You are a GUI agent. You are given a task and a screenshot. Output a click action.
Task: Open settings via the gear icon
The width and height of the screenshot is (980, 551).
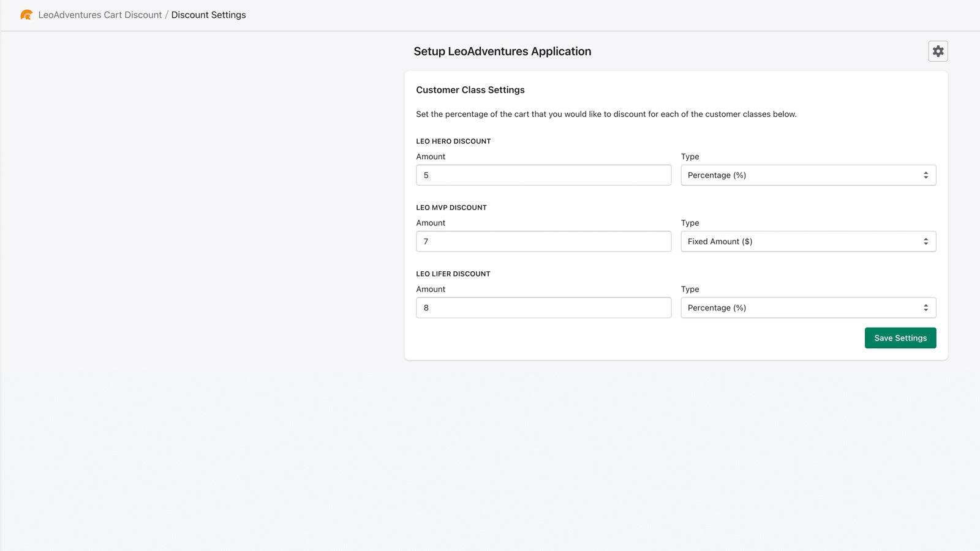(x=938, y=51)
